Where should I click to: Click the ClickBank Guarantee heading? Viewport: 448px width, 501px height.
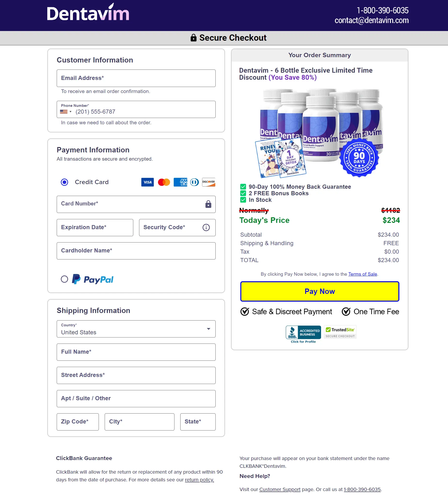(x=84, y=458)
